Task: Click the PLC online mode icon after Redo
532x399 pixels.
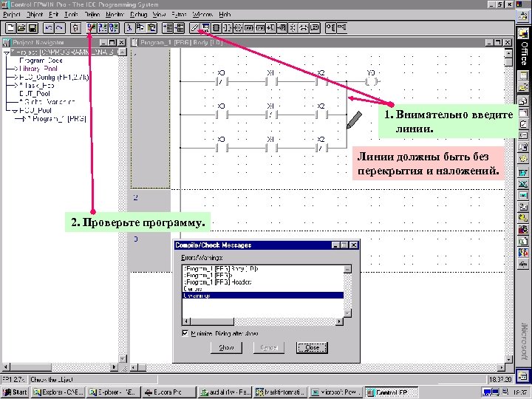Action: pos(75,28)
